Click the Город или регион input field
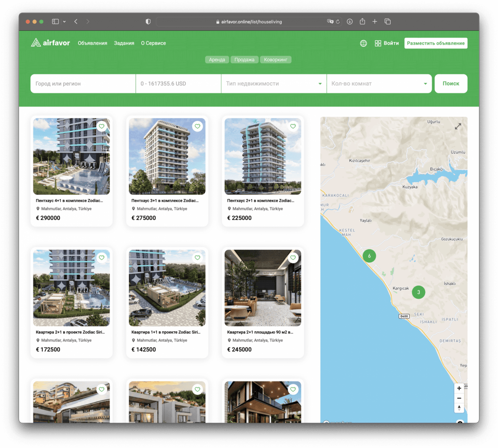The image size is (498, 448). 83,84
